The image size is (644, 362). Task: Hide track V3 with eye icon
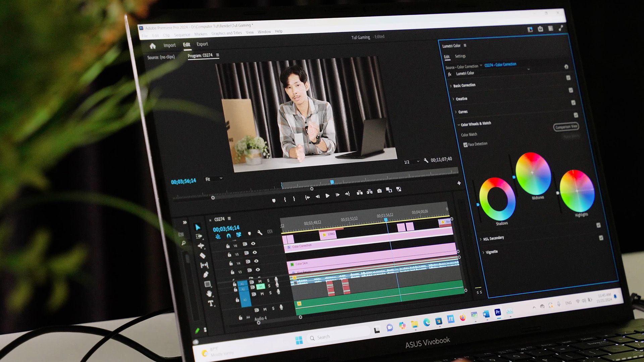click(x=258, y=269)
